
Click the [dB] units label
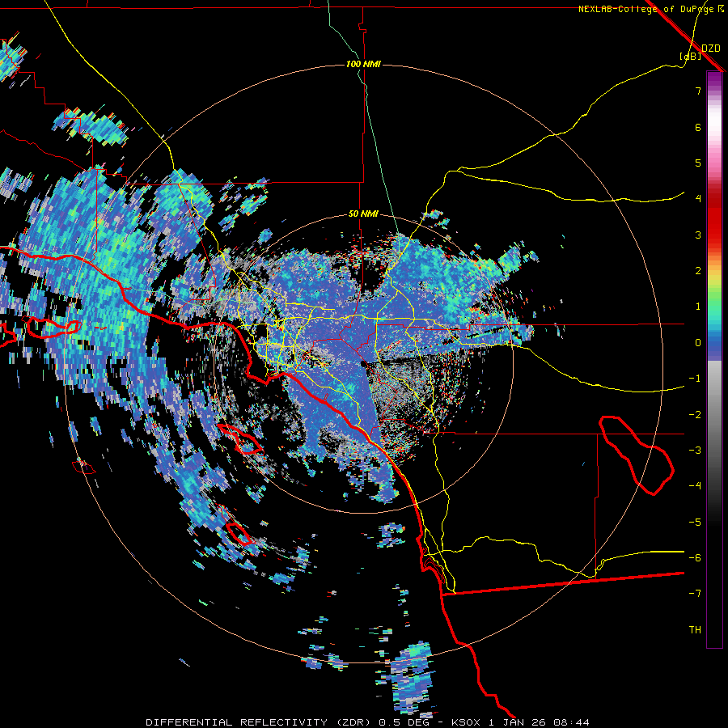coord(691,57)
